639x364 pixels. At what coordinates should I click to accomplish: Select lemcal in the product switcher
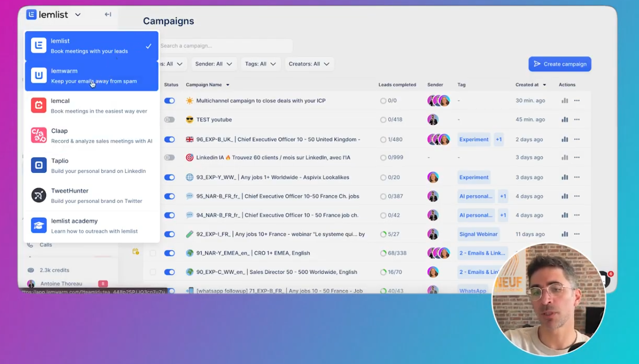point(92,106)
